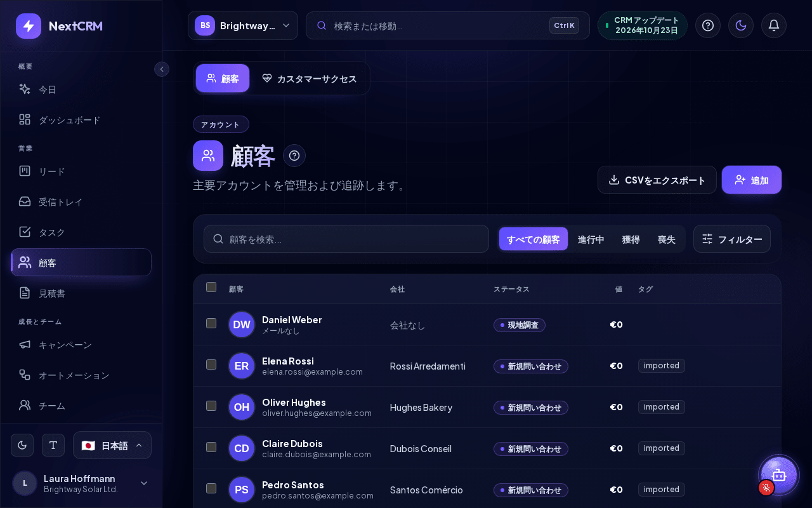
Task: Toggle the moon theme button in sidebar footer
Action: pyautogui.click(x=22, y=445)
